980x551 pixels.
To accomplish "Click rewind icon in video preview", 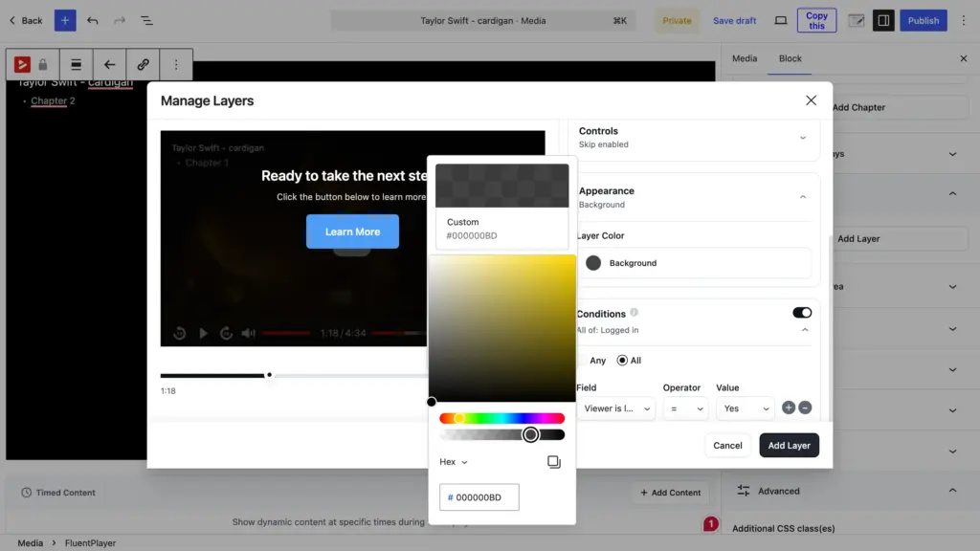I will [179, 334].
